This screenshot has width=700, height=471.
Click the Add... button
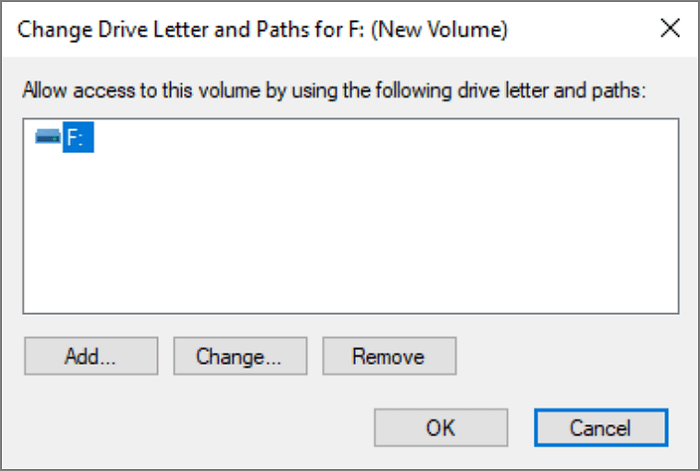[91, 356]
